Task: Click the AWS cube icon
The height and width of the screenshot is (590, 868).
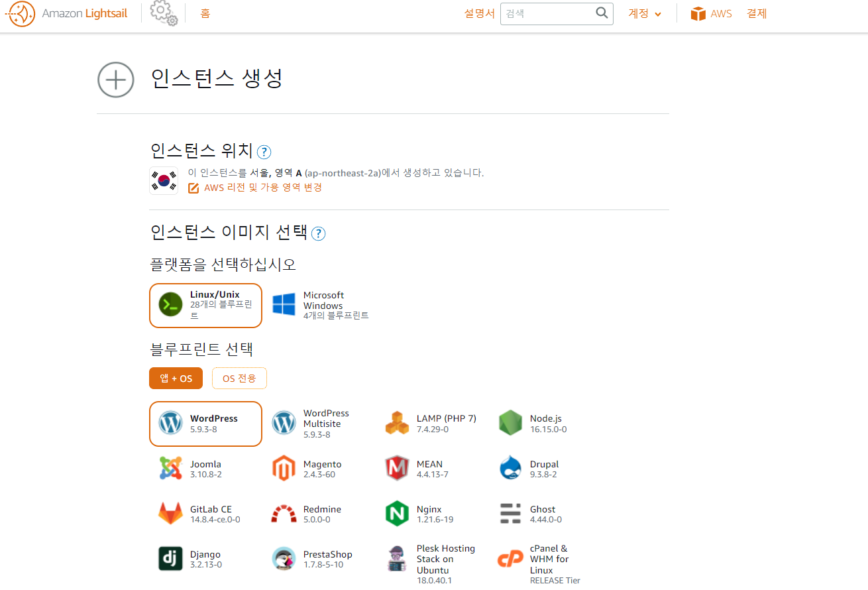Action: [x=698, y=14]
